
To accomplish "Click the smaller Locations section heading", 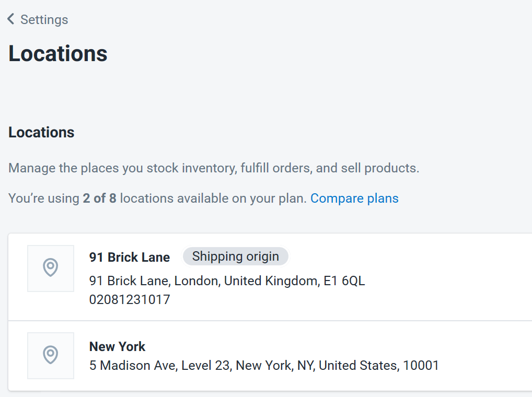I will [41, 133].
